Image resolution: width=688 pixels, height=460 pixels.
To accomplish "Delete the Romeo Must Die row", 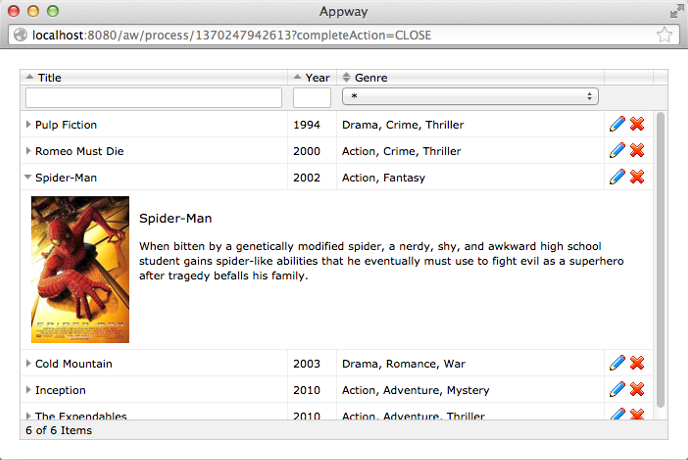I will [x=637, y=151].
